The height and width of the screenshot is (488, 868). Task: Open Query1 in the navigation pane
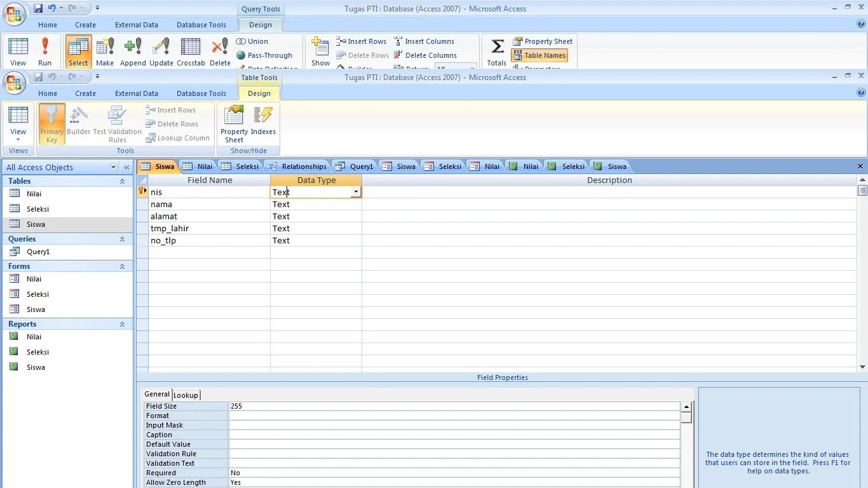click(38, 252)
